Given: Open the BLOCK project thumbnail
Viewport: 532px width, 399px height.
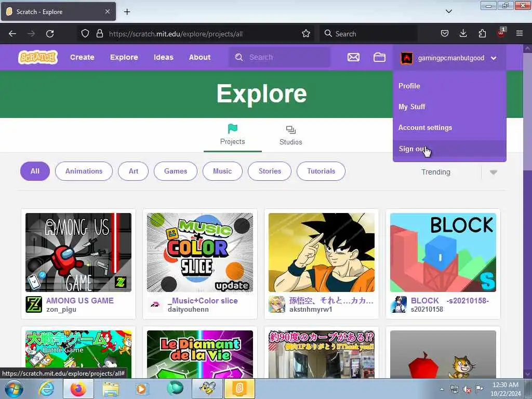Looking at the screenshot, I should 443,252.
